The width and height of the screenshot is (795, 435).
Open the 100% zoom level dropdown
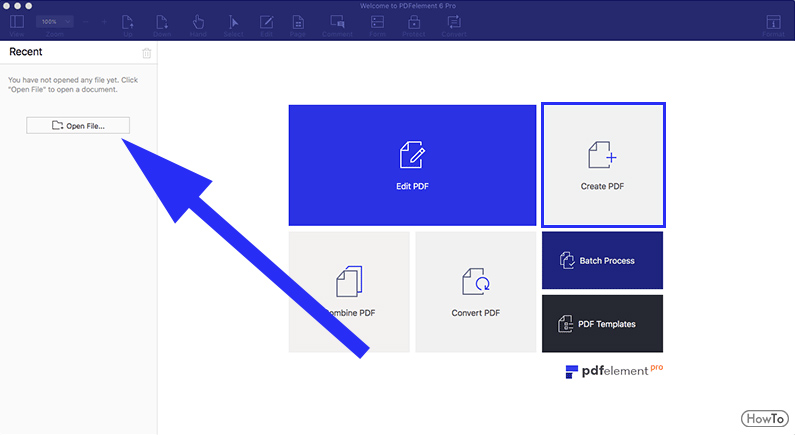point(54,22)
